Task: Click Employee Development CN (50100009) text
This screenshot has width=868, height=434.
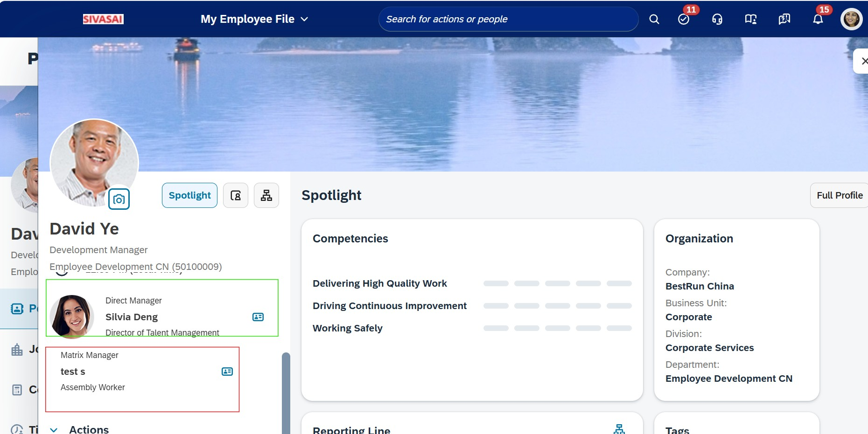Action: [136, 267]
